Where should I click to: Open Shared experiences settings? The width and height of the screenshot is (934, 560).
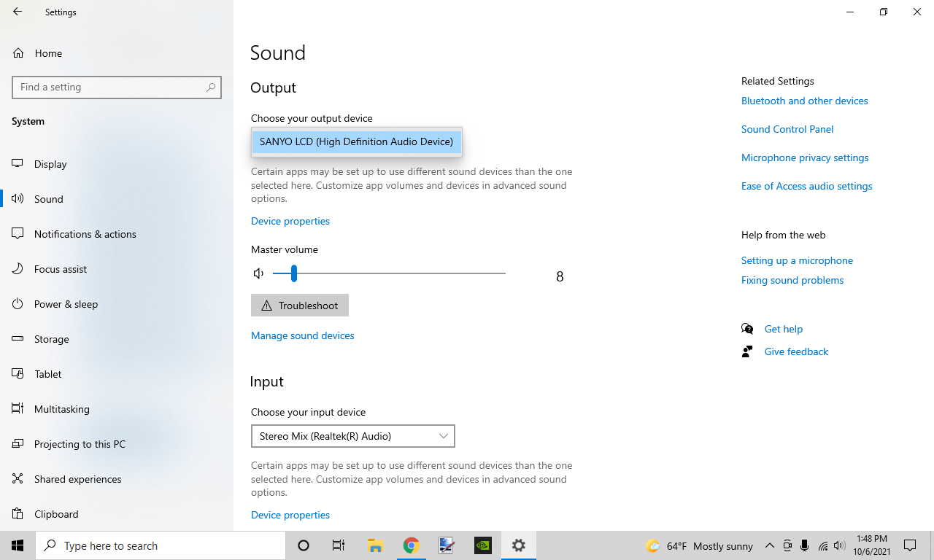point(117,479)
